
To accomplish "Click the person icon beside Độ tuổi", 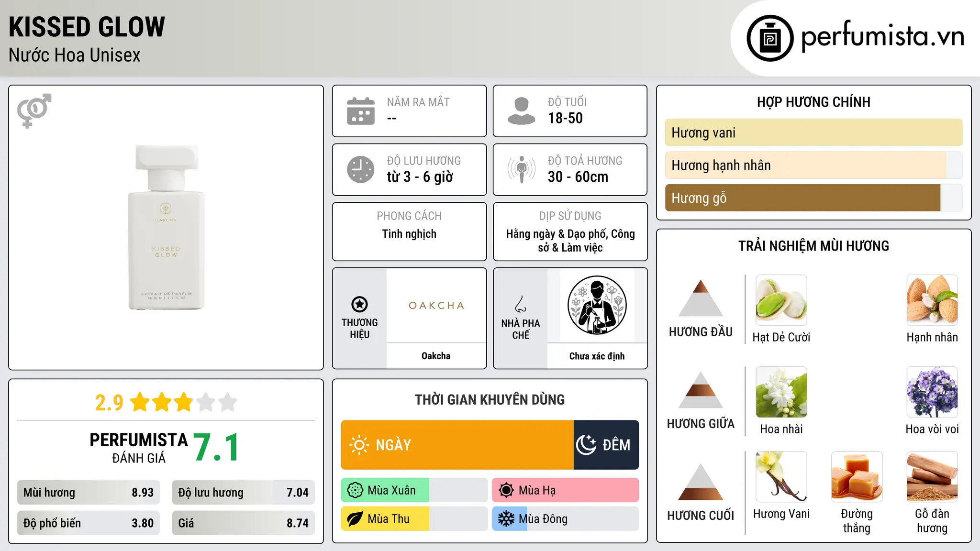I will 521,111.
